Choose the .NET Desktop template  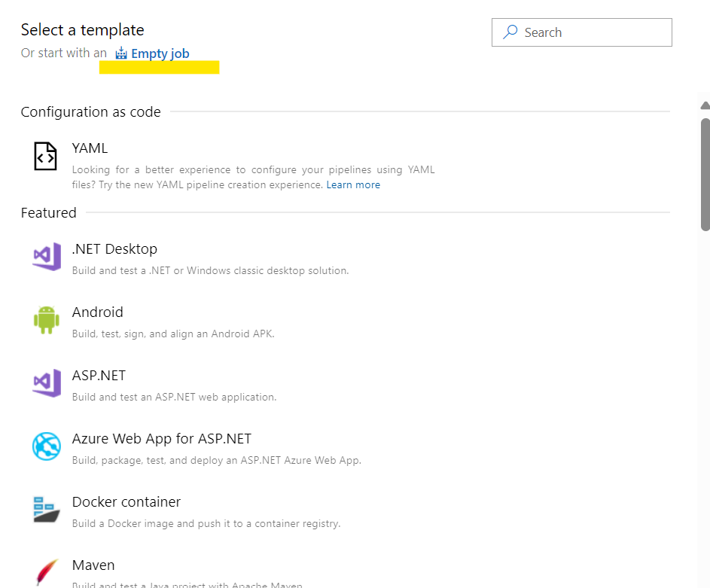point(114,248)
